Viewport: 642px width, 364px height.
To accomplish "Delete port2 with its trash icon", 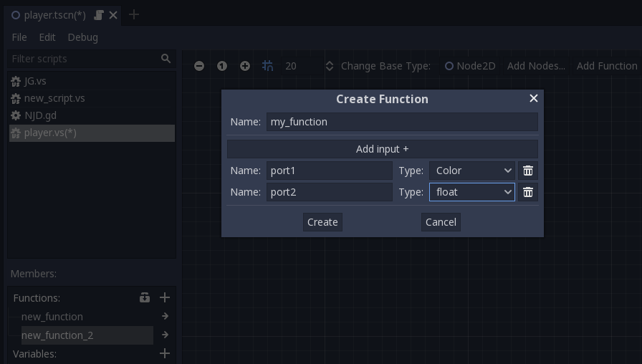I will point(528,192).
